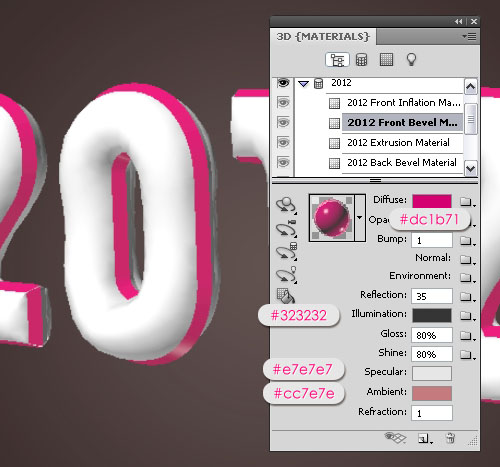Open Diffuse texture folder menu
This screenshot has width=500, height=467.
467,202
